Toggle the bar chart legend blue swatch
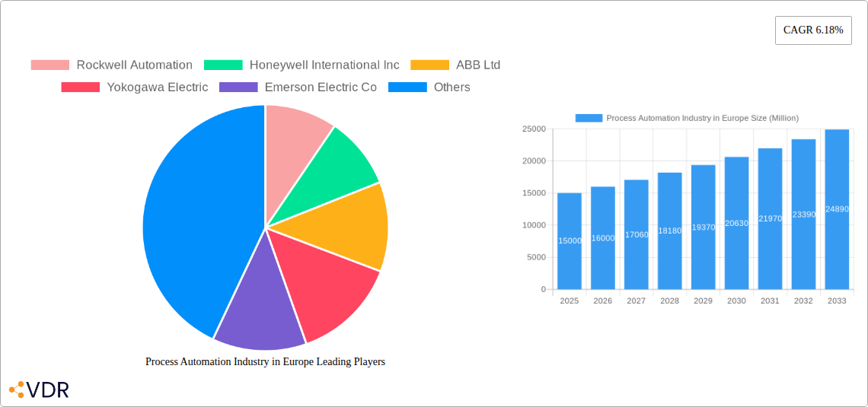Screen dimensions: 868x407 coord(589,118)
